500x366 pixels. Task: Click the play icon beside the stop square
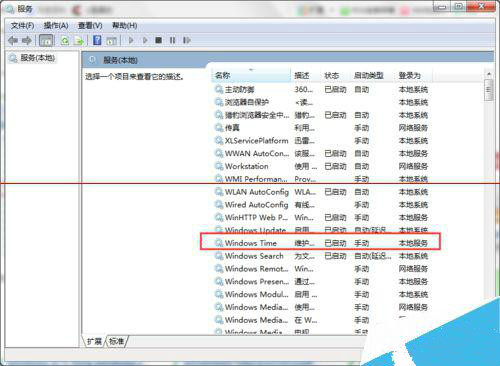(x=145, y=40)
